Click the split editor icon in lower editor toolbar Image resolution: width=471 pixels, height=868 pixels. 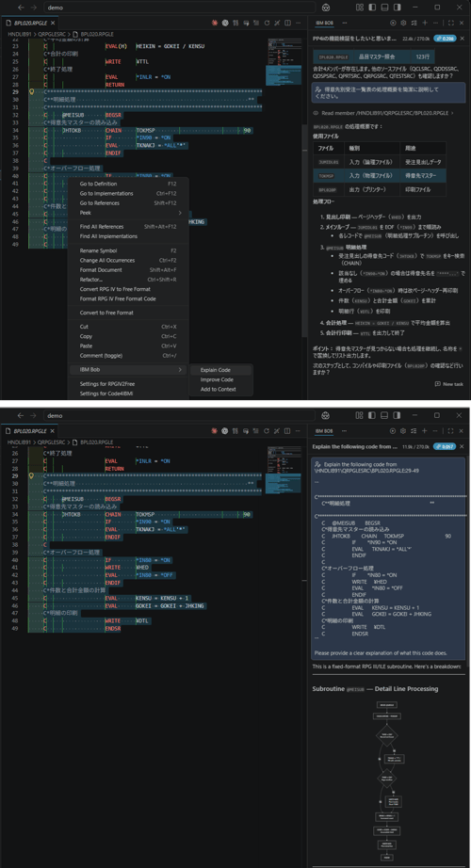pyautogui.click(x=287, y=430)
